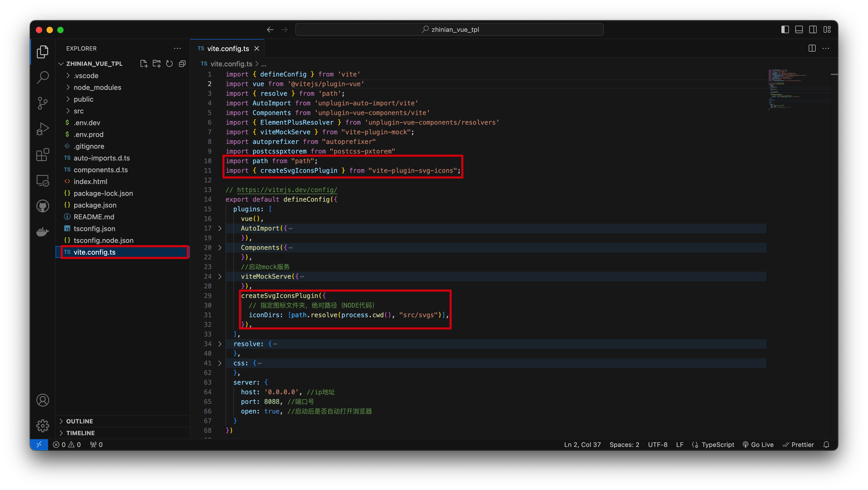Image resolution: width=868 pixels, height=490 pixels.
Task: Toggle primary side bar visibility
Action: 785,30
